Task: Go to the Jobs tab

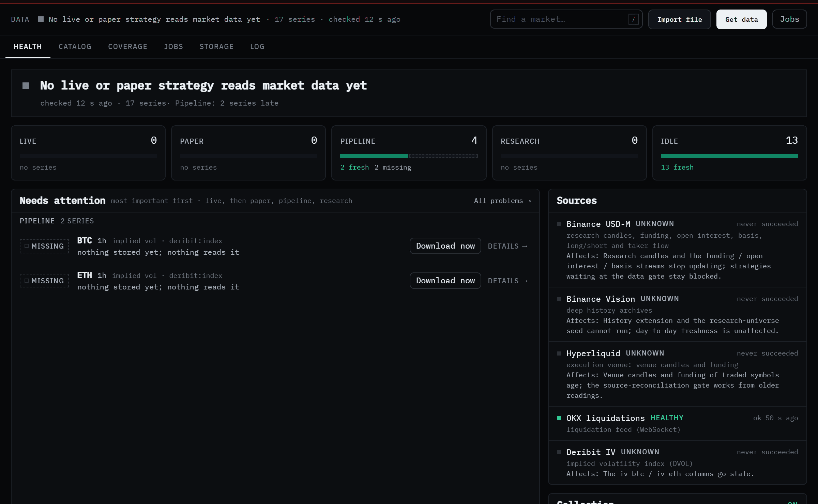Action: coord(173,47)
